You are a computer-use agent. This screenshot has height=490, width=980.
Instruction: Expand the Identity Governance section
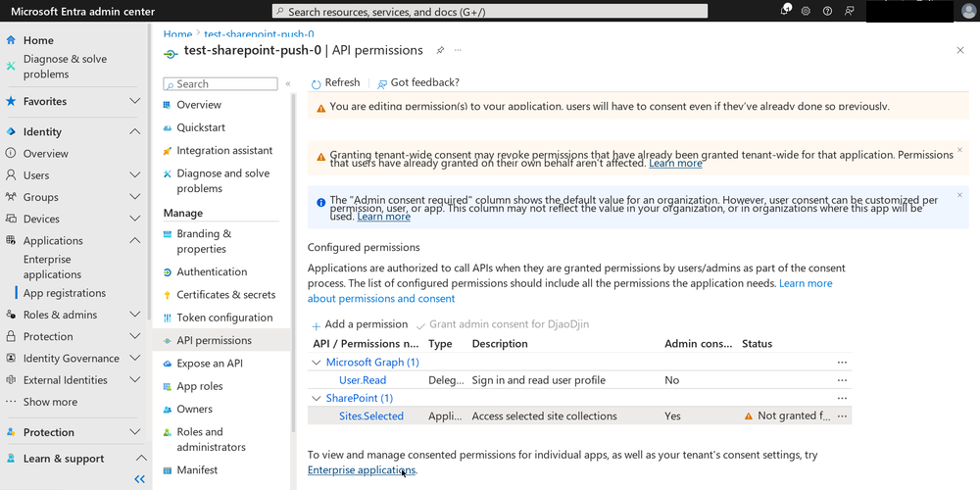pyautogui.click(x=135, y=358)
